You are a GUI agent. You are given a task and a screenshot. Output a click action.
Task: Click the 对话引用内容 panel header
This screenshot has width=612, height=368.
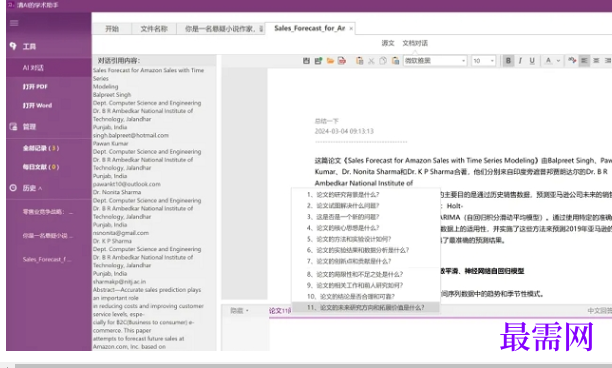[154, 60]
